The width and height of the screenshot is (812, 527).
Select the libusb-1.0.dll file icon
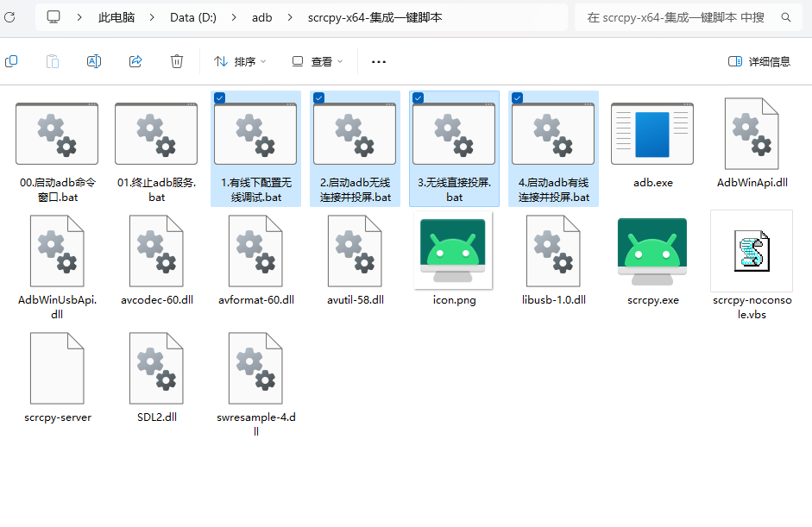pos(554,251)
